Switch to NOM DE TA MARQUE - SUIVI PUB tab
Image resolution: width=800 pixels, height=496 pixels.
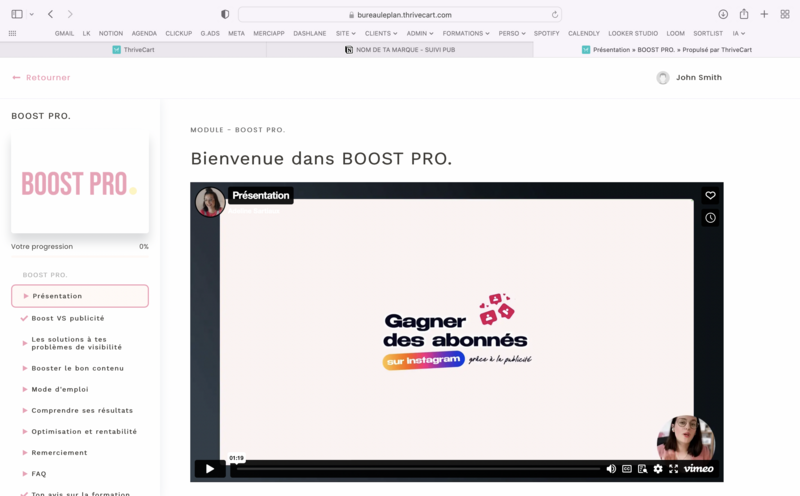pos(400,49)
